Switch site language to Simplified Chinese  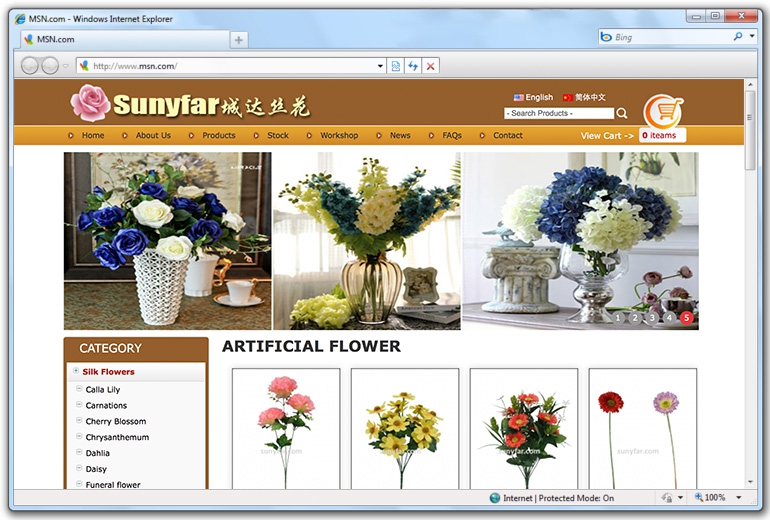[584, 97]
